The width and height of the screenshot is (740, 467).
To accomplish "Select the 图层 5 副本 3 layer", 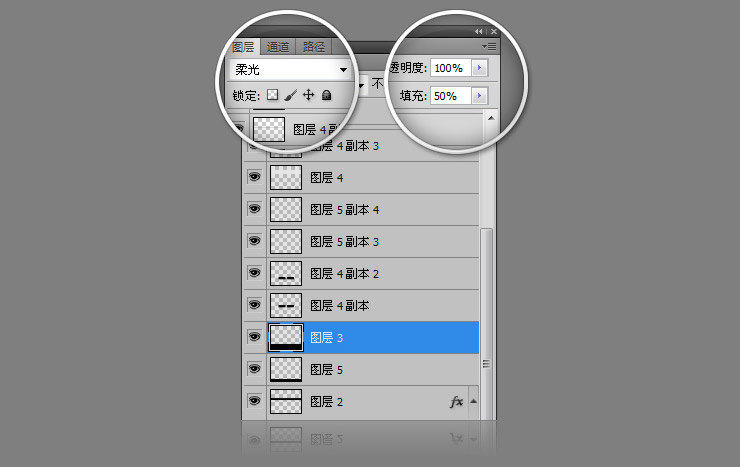I will [345, 241].
